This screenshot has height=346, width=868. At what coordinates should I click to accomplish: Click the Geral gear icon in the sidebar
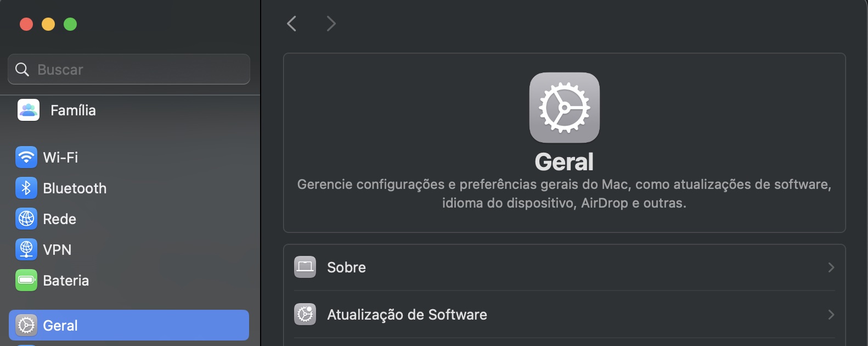click(26, 325)
